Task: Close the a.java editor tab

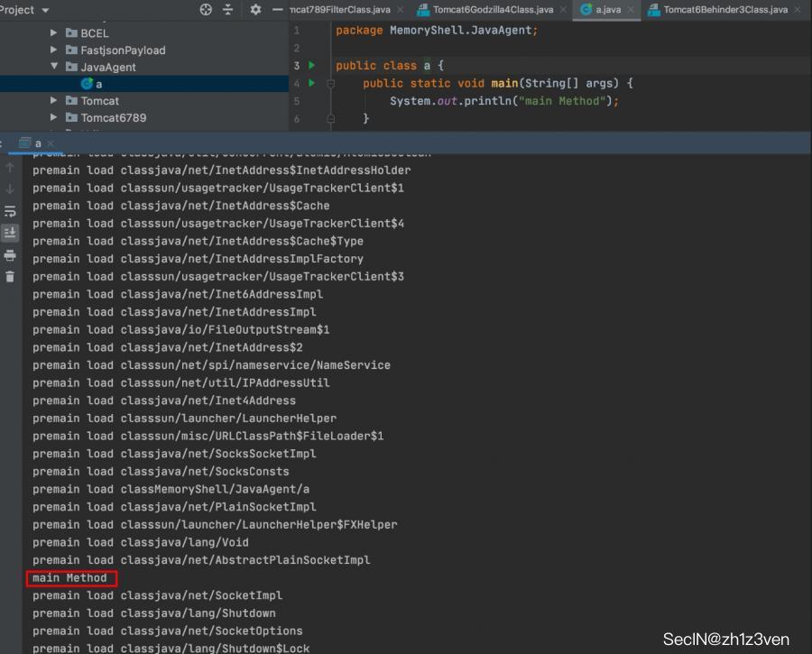Action: (x=630, y=10)
